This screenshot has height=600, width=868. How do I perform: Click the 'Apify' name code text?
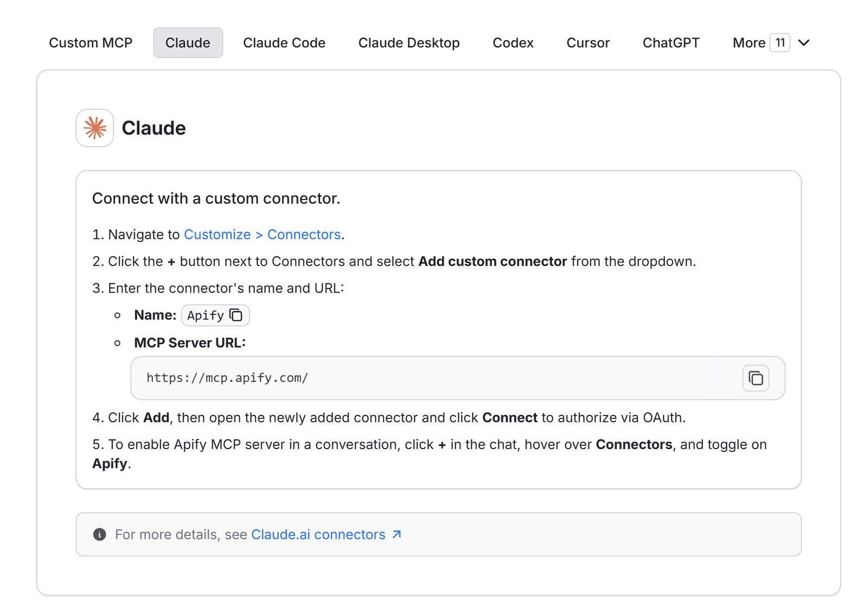pyautogui.click(x=206, y=315)
